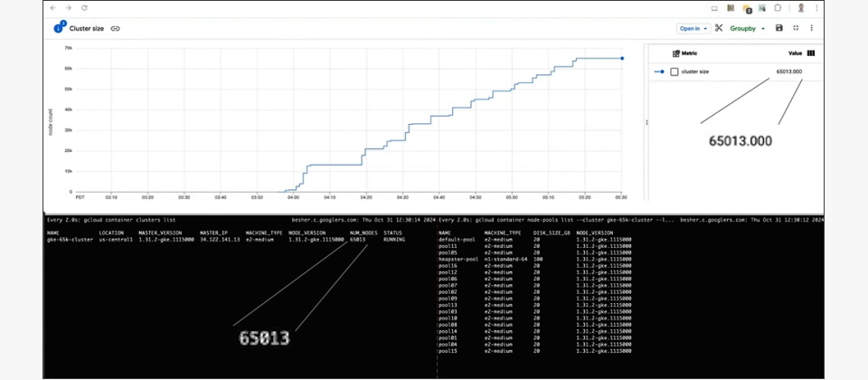Image resolution: width=868 pixels, height=380 pixels.
Task: Reload the page with the refresh icon
Action: [x=82, y=8]
